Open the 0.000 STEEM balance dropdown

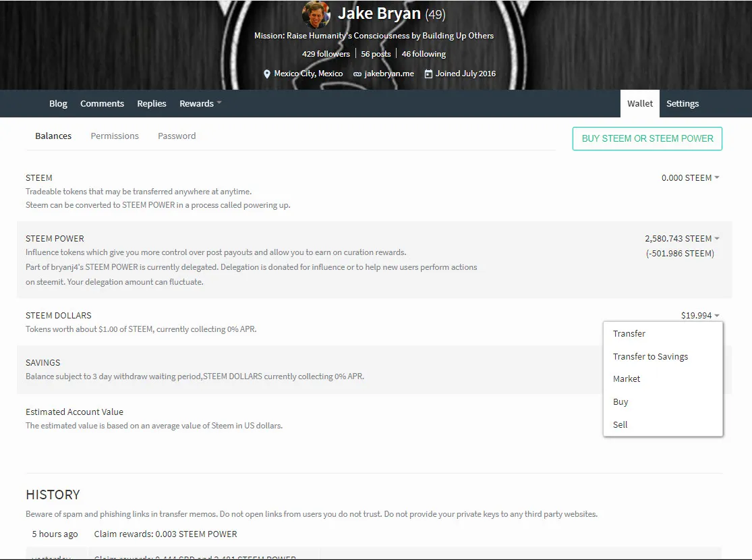(690, 177)
